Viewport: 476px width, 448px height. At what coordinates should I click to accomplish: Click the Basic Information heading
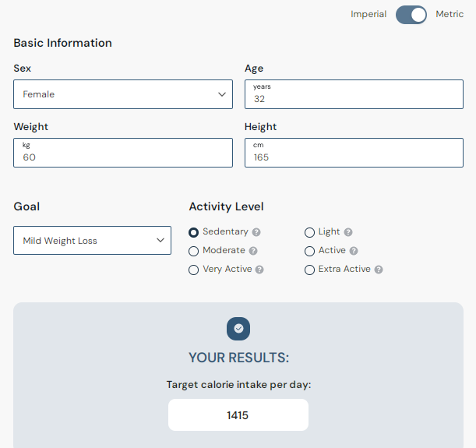(62, 43)
